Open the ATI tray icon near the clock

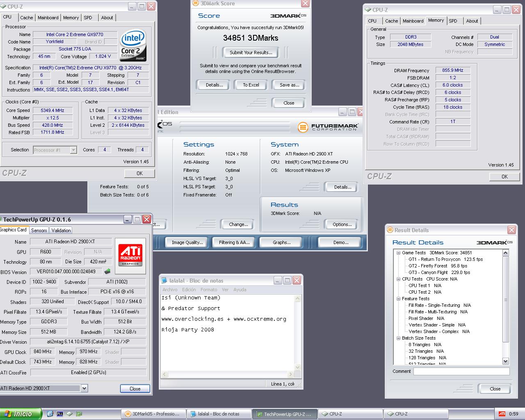click(502, 414)
